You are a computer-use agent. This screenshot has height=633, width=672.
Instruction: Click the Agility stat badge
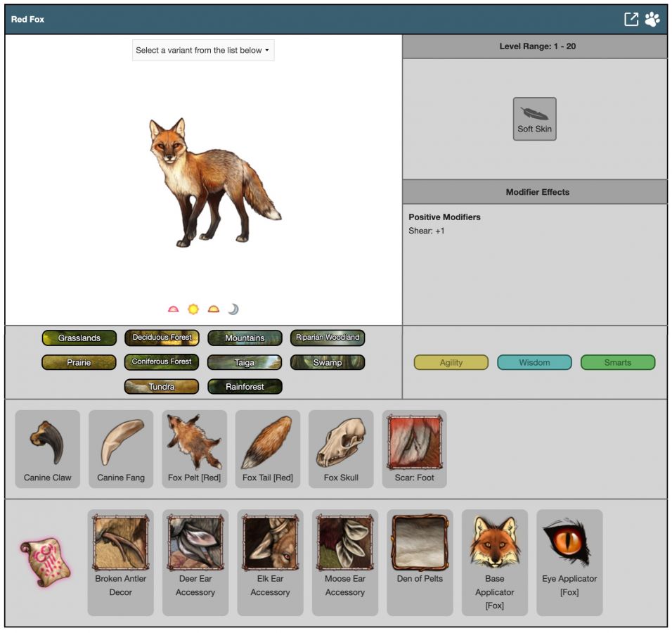(x=451, y=363)
